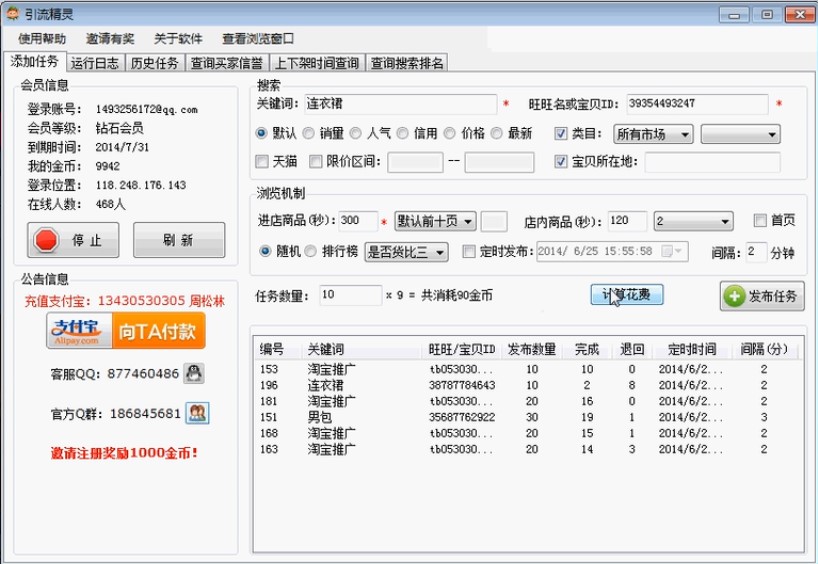Click the 刷新 button
Image resolution: width=818 pixels, height=564 pixels.
(x=178, y=240)
